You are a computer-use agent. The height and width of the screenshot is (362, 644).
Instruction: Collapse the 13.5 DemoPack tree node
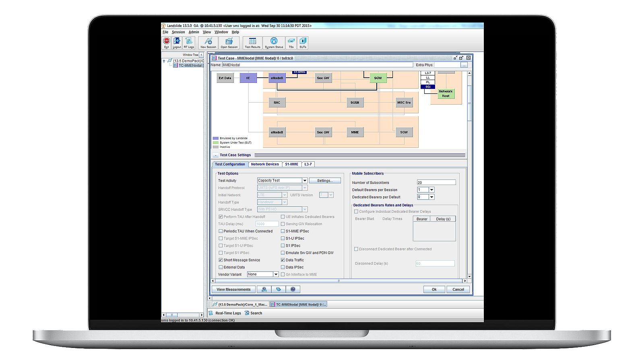[x=164, y=61]
